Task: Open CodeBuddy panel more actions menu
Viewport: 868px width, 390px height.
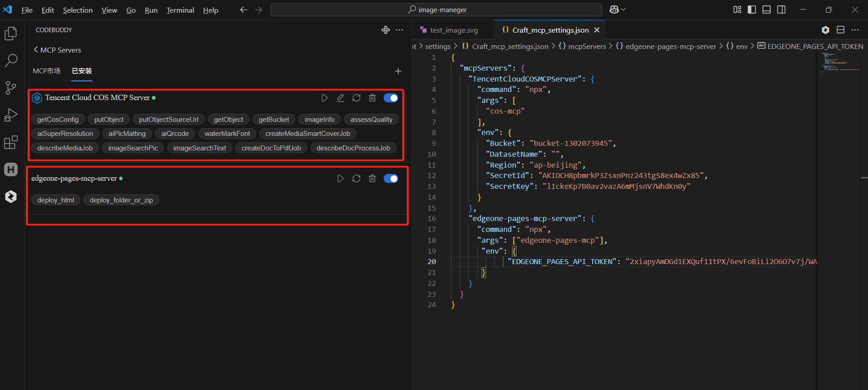Action: tap(400, 30)
